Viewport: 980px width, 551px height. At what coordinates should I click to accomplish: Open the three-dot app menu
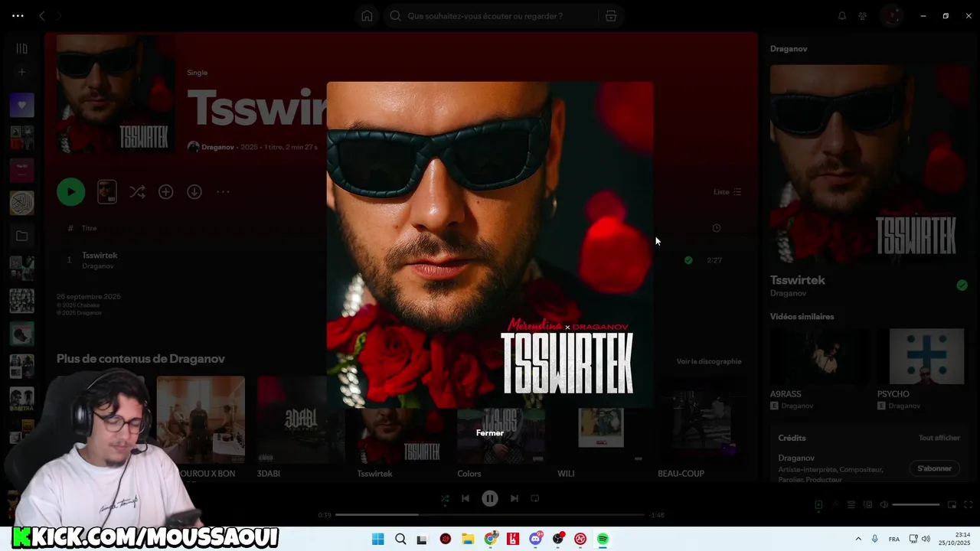(18, 16)
